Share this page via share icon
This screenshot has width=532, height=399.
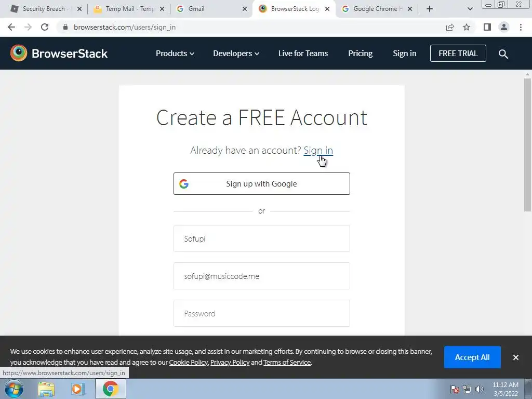click(450, 27)
